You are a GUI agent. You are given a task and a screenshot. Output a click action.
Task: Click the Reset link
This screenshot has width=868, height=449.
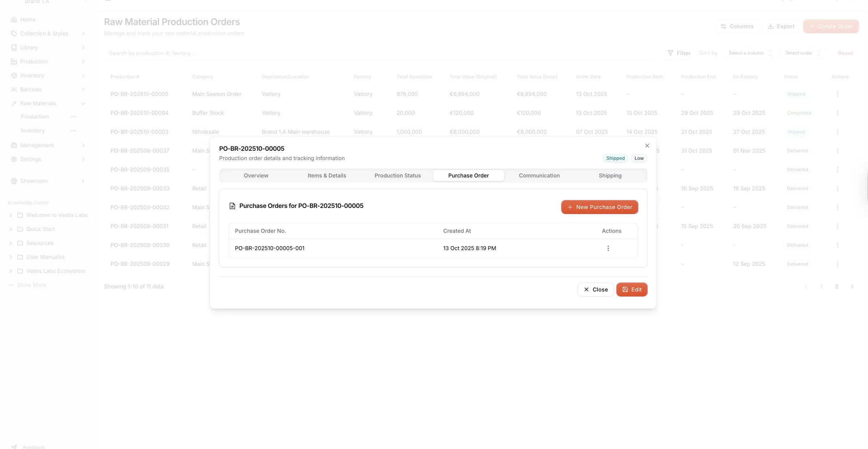click(x=845, y=53)
